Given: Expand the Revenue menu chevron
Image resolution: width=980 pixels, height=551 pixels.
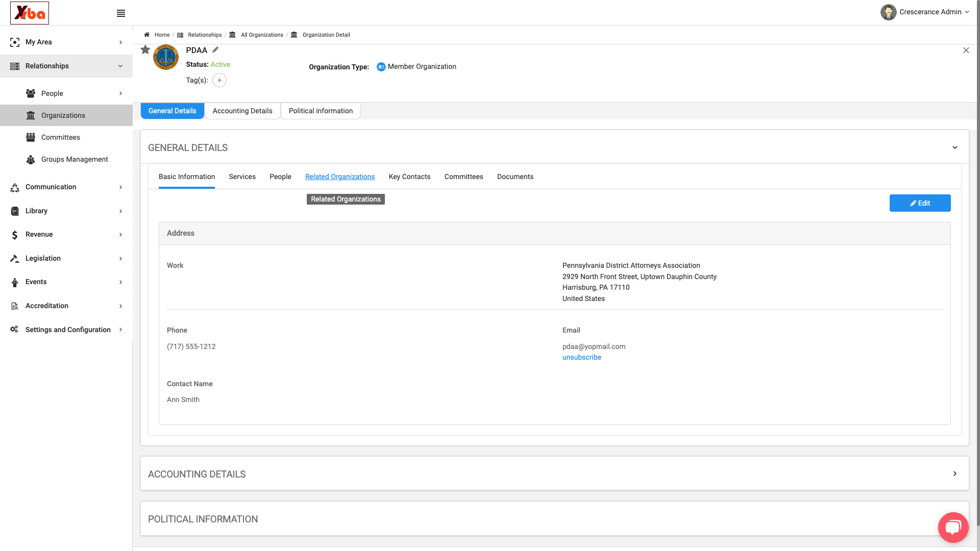Looking at the screenshot, I should (121, 235).
